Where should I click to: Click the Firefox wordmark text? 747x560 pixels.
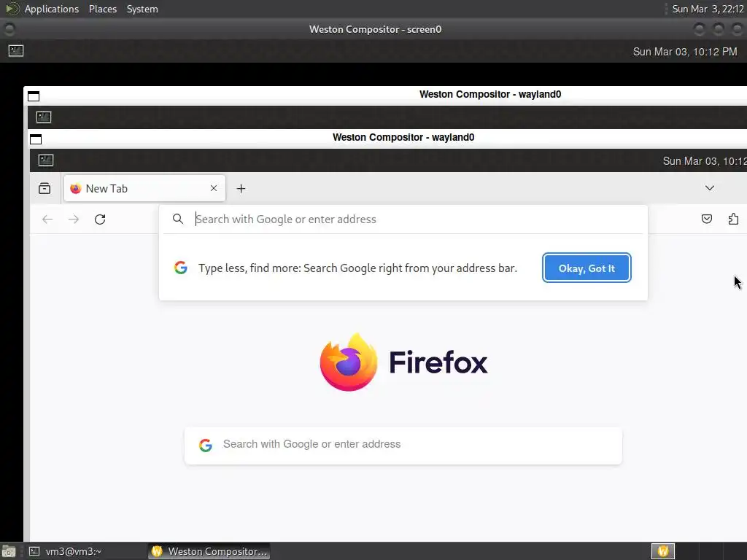438,362
